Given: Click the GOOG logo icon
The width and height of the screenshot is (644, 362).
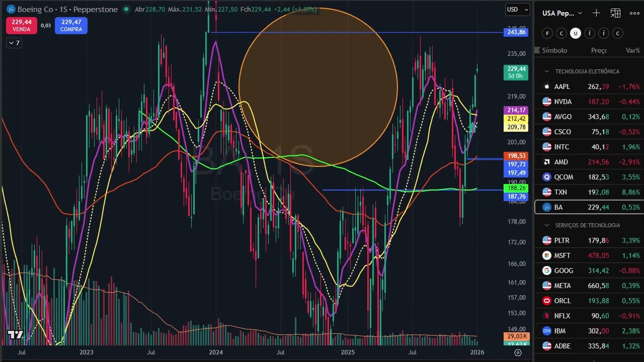Looking at the screenshot, I should pos(547,270).
